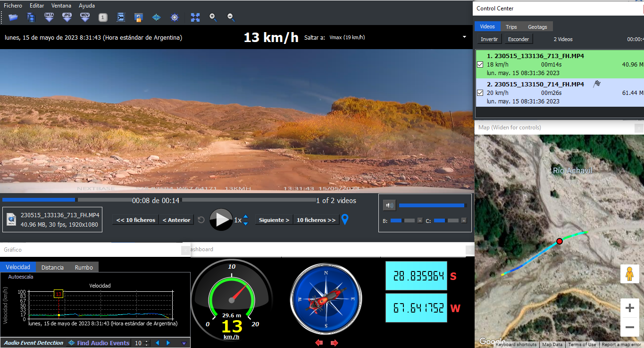Click the blue geotag pin icon
Screen dimensions: 644x348
coord(345,220)
